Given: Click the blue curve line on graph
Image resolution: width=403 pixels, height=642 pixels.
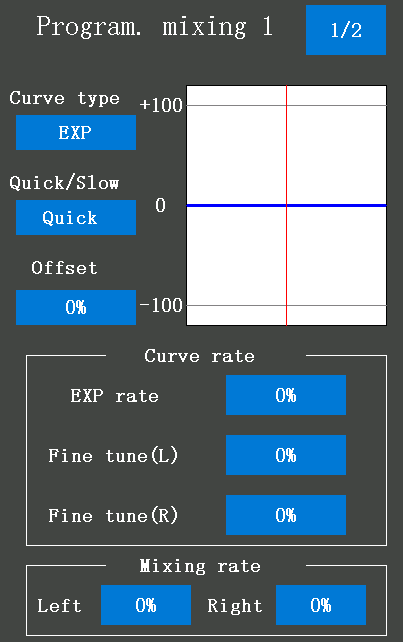Looking at the screenshot, I should tap(237, 205).
